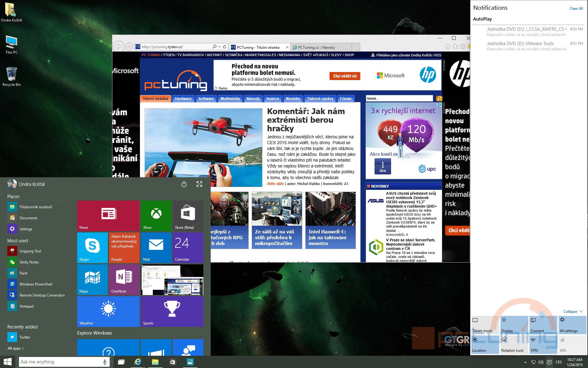Image resolution: width=588 pixels, height=368 pixels.
Task: Open language indicator CES in tray
Action: (x=559, y=362)
